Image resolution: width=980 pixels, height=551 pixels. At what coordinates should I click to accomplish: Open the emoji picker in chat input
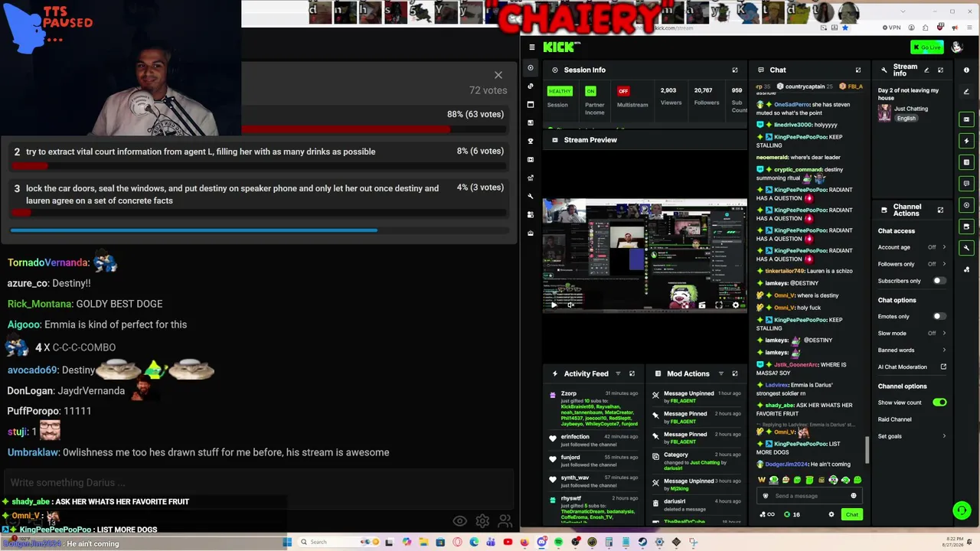coord(854,496)
